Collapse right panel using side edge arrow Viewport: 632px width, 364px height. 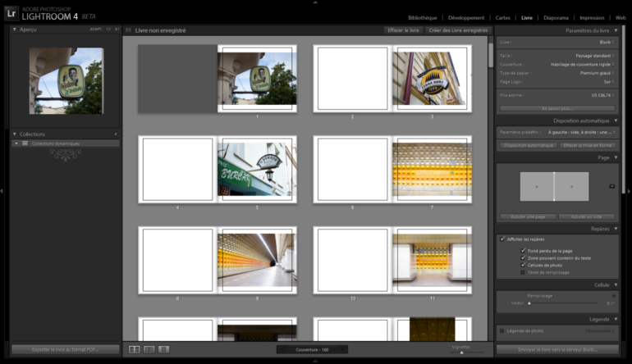(x=628, y=190)
